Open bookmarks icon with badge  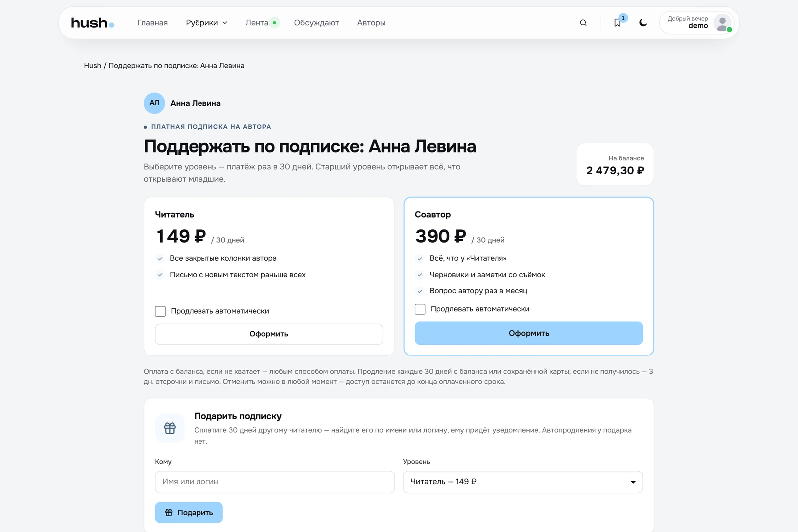pos(618,23)
